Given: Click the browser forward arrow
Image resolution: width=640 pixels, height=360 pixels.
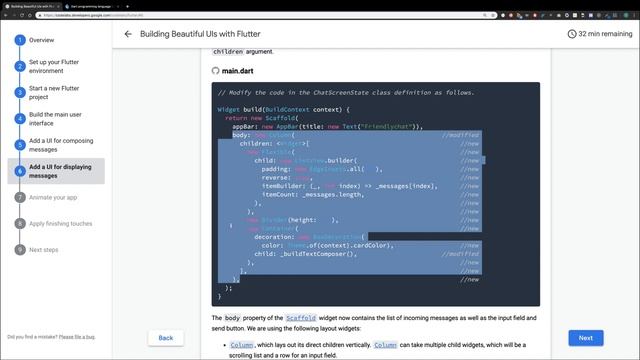Looking at the screenshot, I should click(x=13, y=15).
